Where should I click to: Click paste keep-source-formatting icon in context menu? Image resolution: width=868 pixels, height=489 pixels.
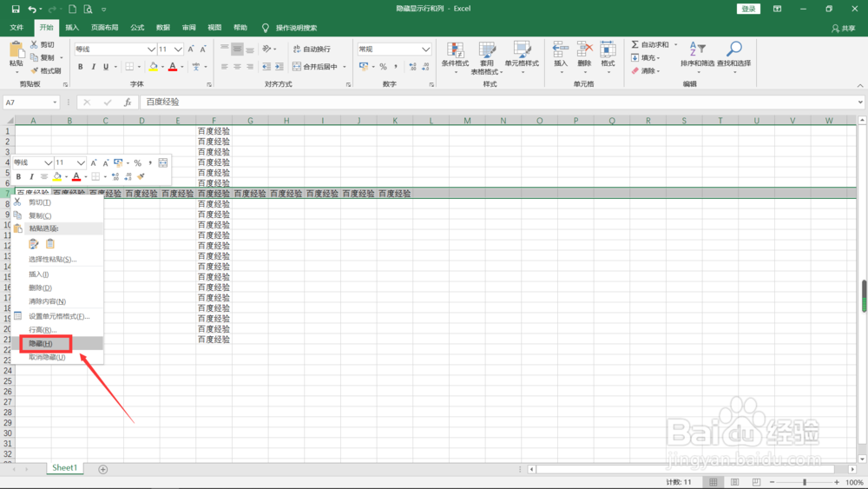34,244
